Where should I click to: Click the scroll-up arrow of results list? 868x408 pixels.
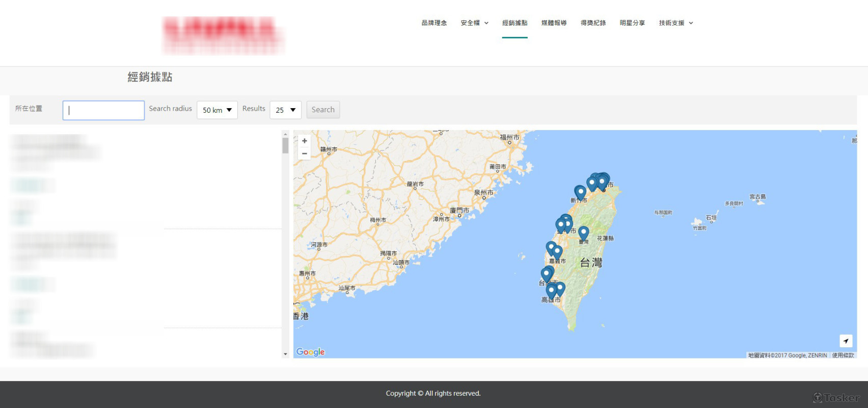click(x=285, y=134)
